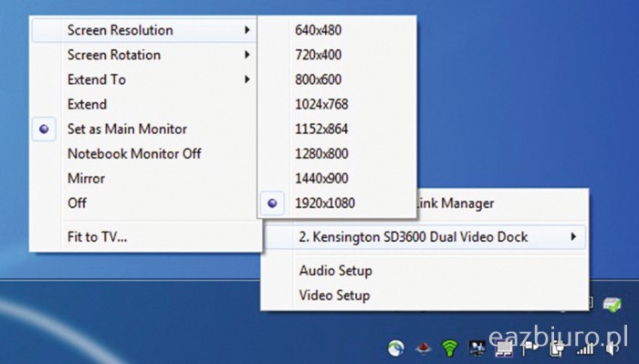Click the red trackball tray icon
Viewport: 639px width, 364px height.
click(424, 348)
